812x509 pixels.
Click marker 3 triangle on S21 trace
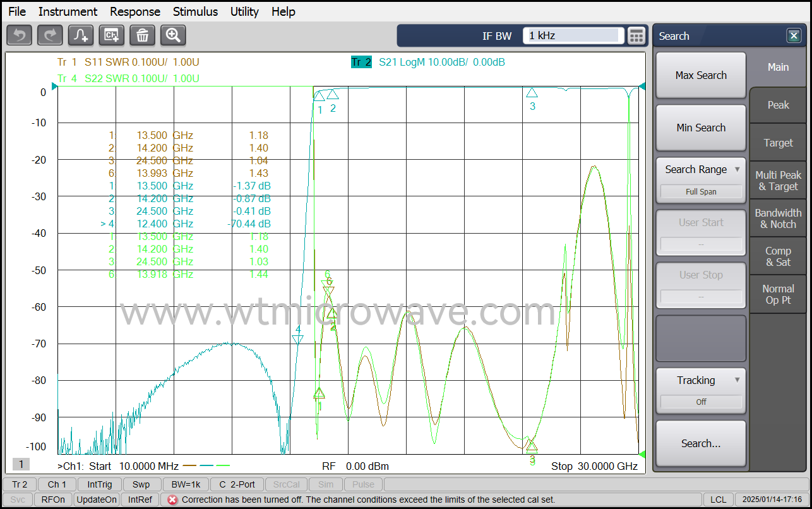[x=532, y=93]
